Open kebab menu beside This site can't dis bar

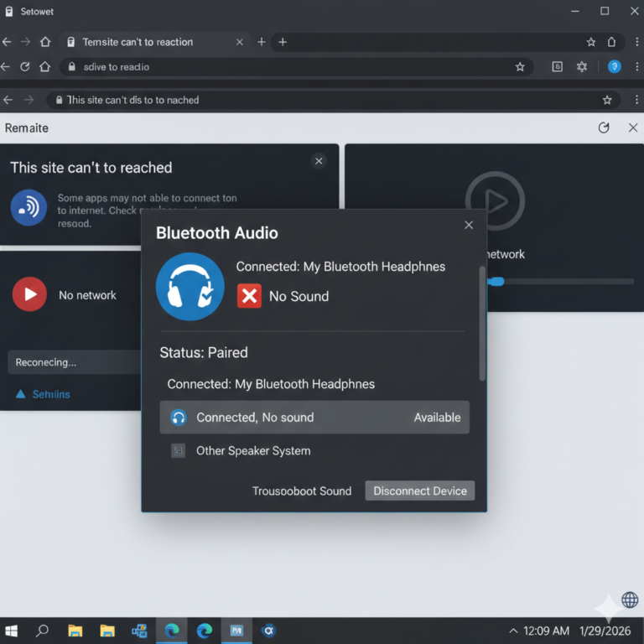(x=636, y=100)
